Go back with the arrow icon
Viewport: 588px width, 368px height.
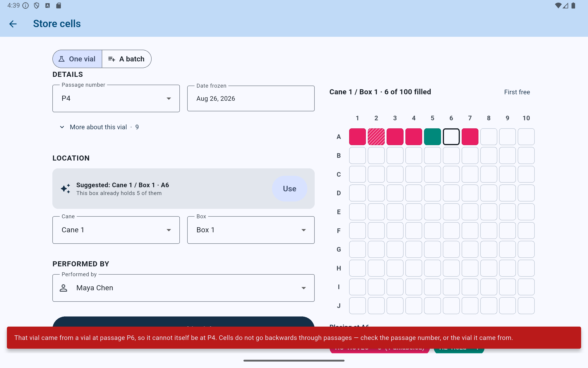coord(13,24)
